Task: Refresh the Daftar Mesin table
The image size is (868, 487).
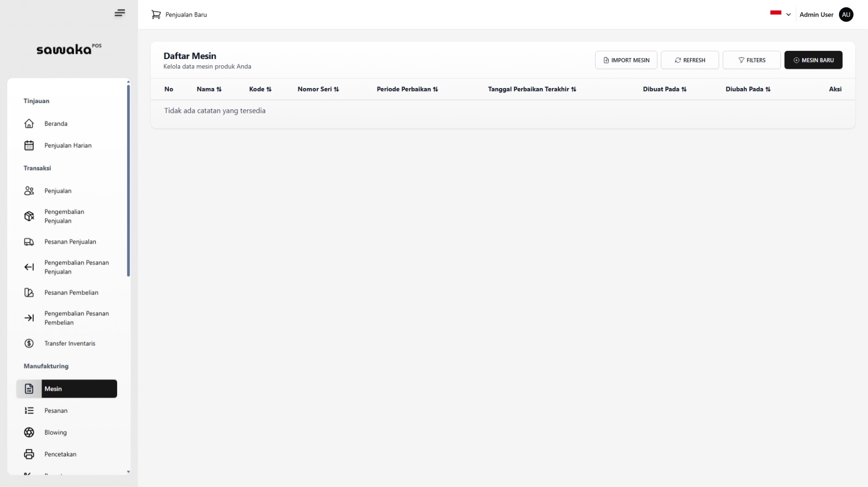Action: [690, 60]
